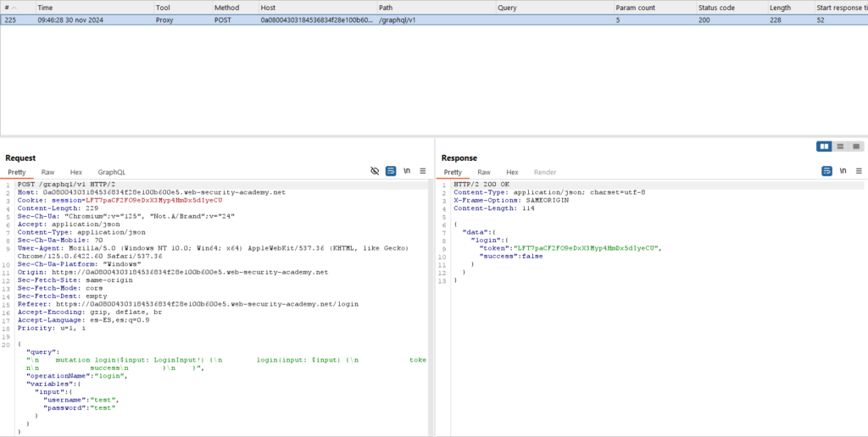Open Response panel hamburger options menu

859,171
